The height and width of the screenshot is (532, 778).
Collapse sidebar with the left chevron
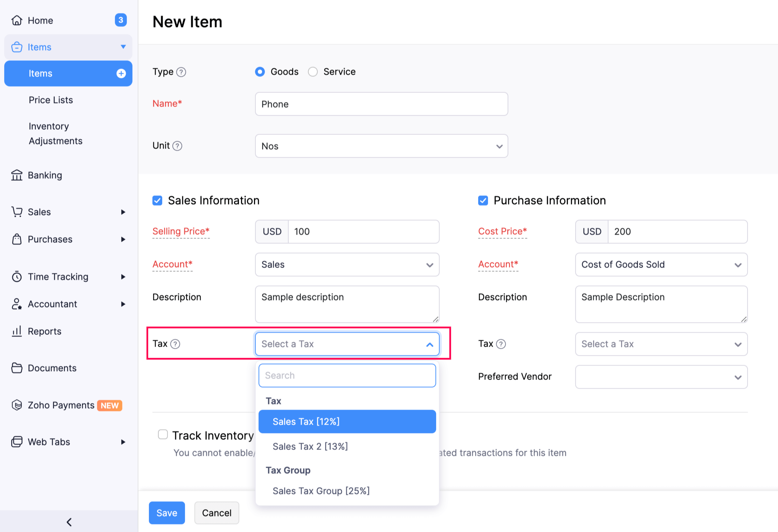pyautogui.click(x=69, y=522)
